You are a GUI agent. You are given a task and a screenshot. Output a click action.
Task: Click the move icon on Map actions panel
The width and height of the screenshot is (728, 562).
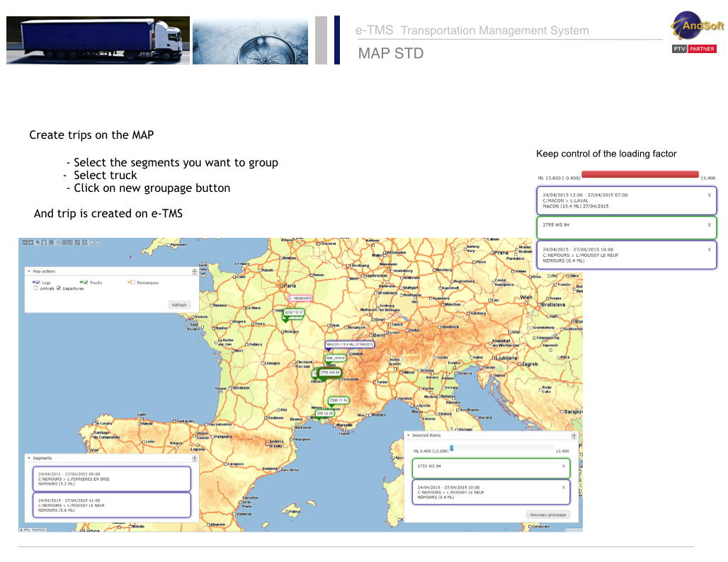pyautogui.click(x=194, y=271)
